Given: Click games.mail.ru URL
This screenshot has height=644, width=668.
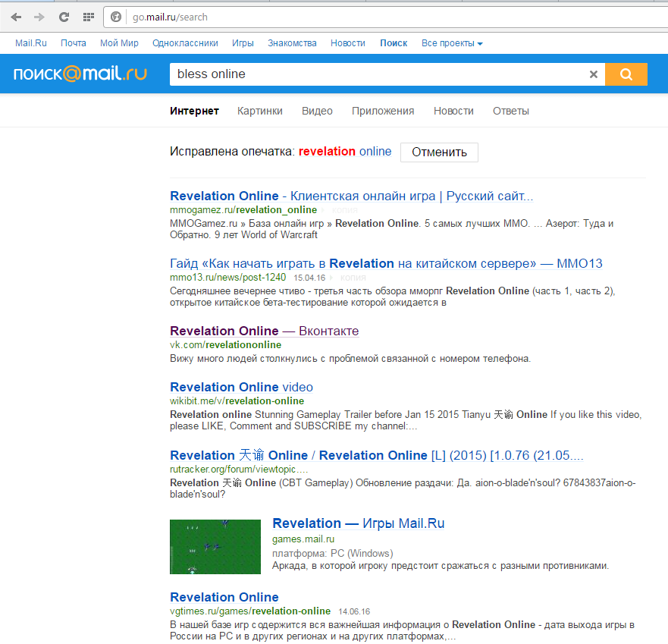Looking at the screenshot, I should pos(303,539).
